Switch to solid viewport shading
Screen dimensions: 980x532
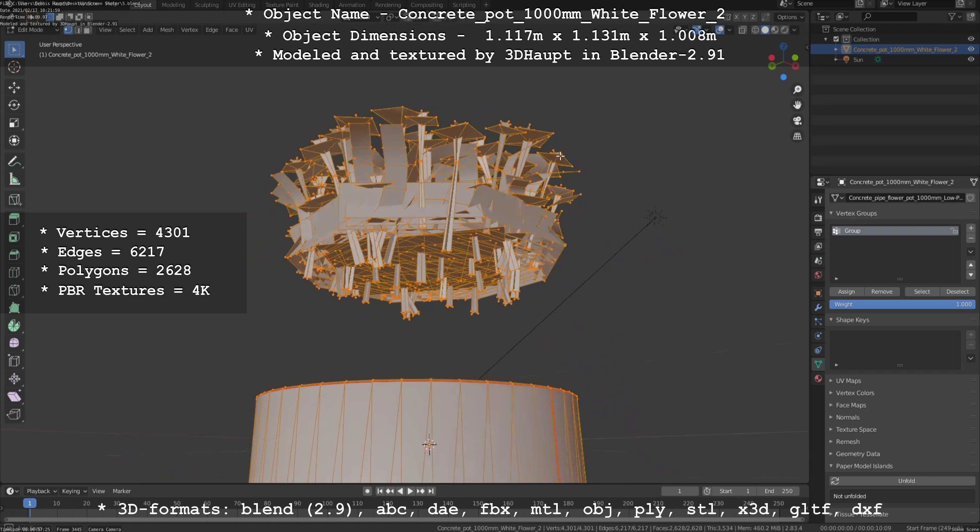pos(765,30)
